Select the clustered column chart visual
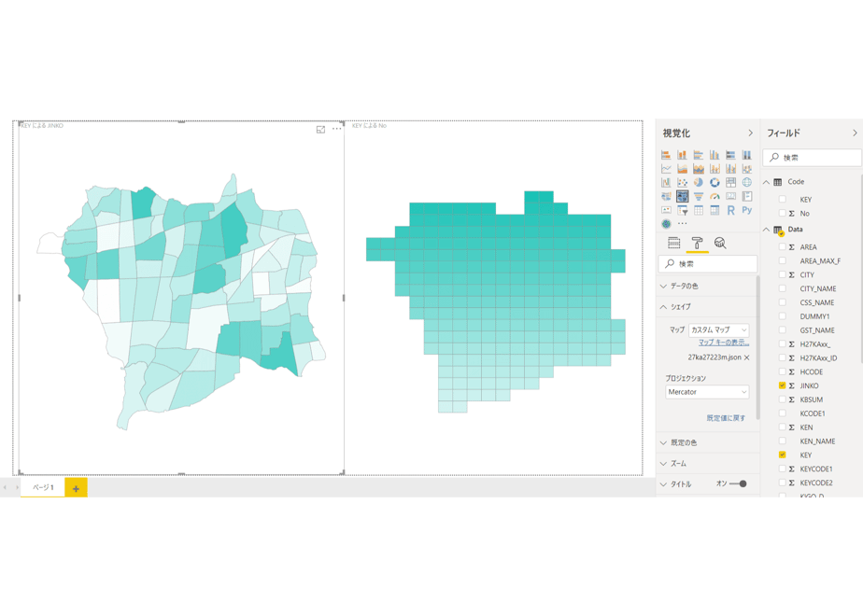The image size is (863, 616). (714, 155)
